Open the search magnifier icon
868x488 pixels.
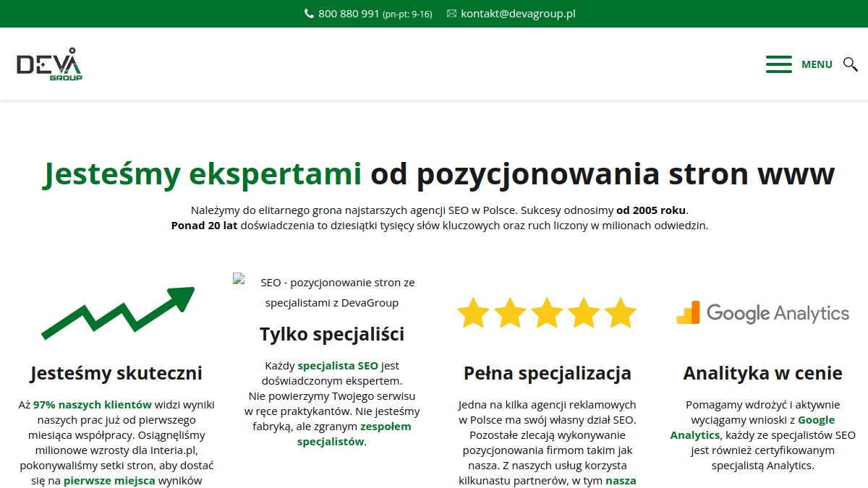coord(851,64)
